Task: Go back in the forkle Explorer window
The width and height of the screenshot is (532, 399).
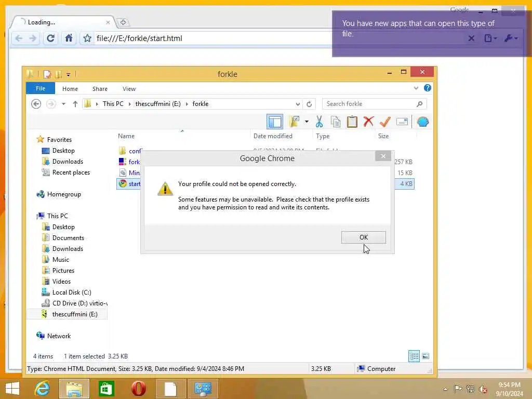Action: click(36, 104)
